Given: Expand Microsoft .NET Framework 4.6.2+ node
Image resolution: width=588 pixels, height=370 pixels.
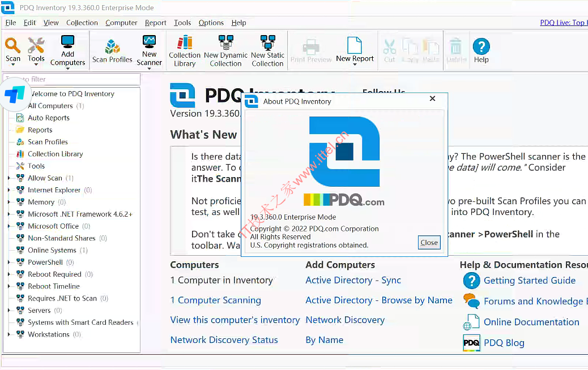Looking at the screenshot, I should (9, 214).
